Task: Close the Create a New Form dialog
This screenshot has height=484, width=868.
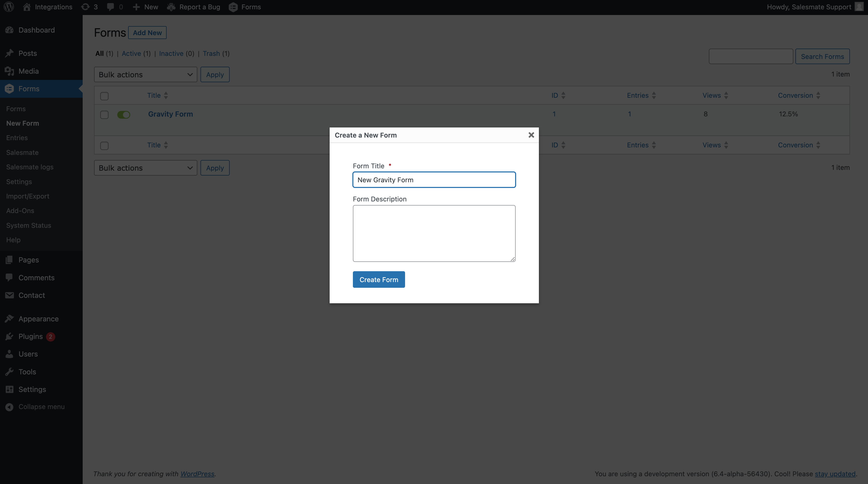Action: (x=531, y=135)
